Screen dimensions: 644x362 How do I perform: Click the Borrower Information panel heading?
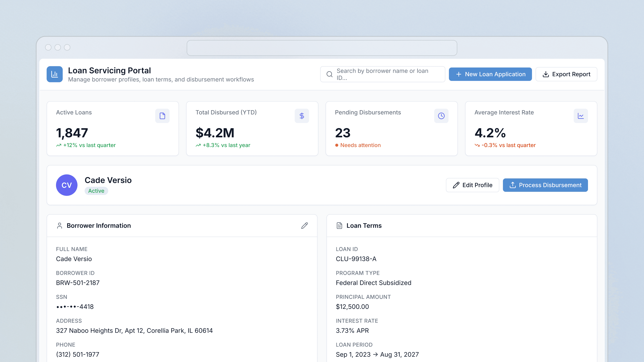[x=99, y=226]
